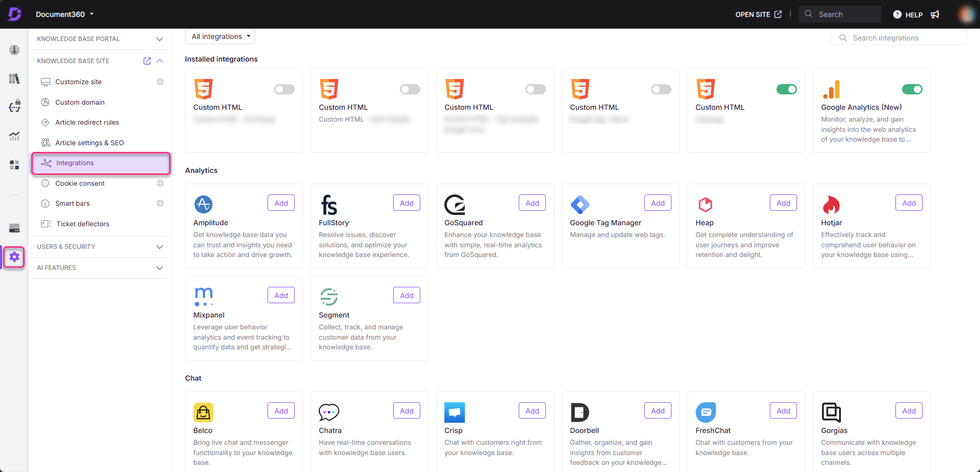The width and height of the screenshot is (980, 472).
Task: Open the API documentation sidebar icon
Action: click(x=14, y=106)
